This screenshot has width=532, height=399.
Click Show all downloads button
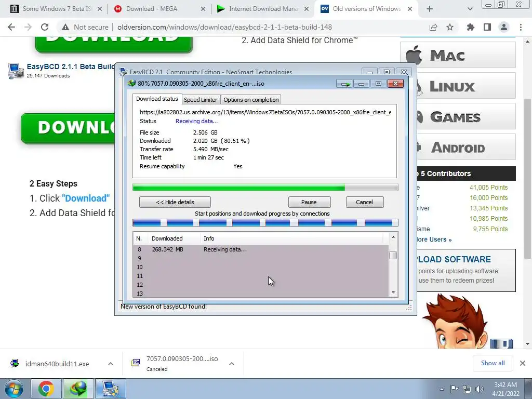click(493, 363)
